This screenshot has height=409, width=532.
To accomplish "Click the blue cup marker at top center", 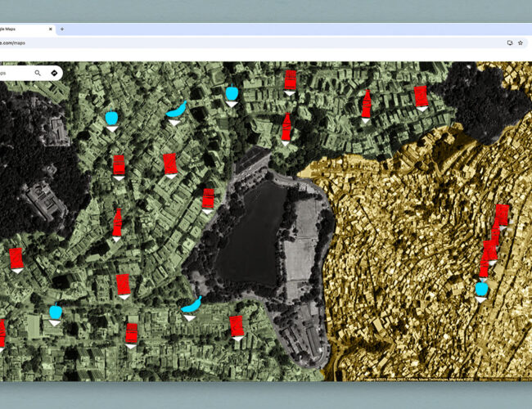I will point(232,93).
